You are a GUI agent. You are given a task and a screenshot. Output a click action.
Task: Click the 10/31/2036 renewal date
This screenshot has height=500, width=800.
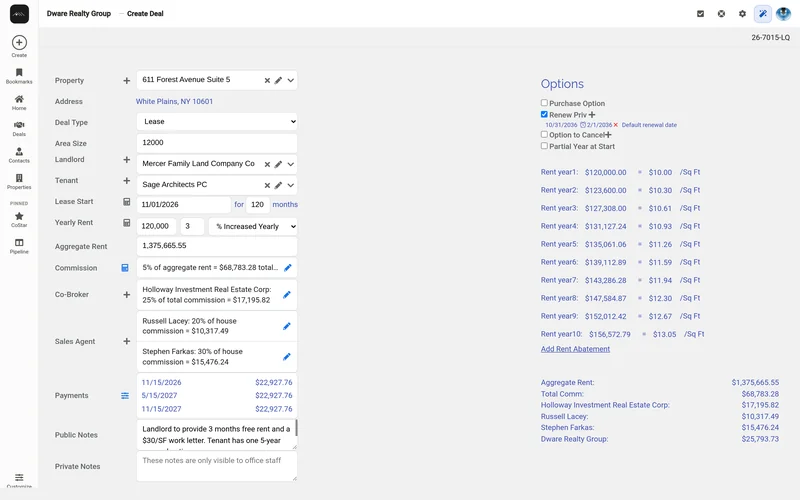click(561, 125)
